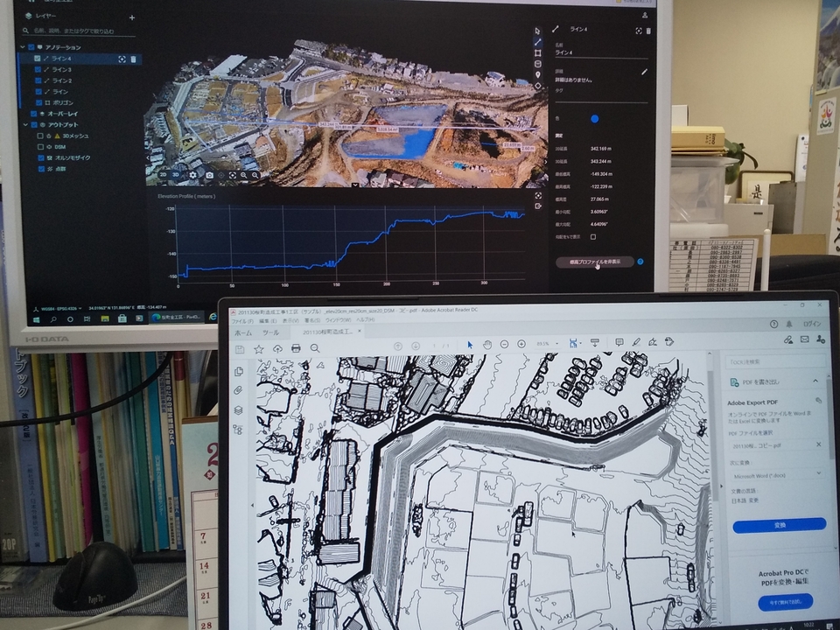This screenshot has height=630, width=840.
Task: Select the location marker tool
Action: tap(537, 74)
